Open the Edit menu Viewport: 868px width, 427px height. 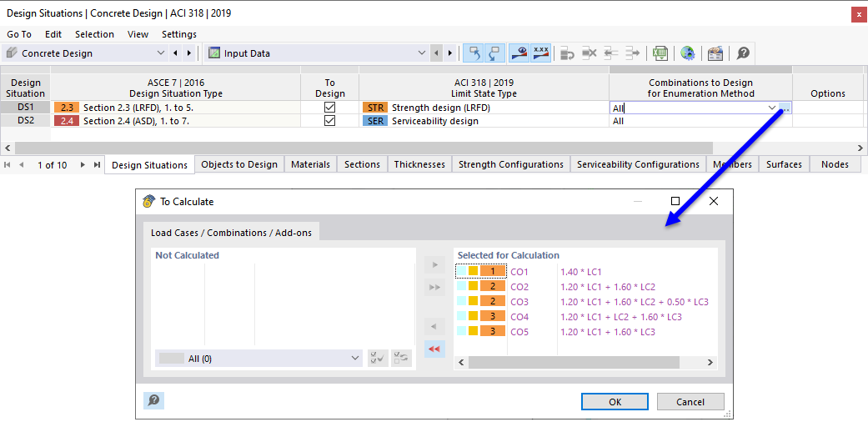click(x=53, y=34)
